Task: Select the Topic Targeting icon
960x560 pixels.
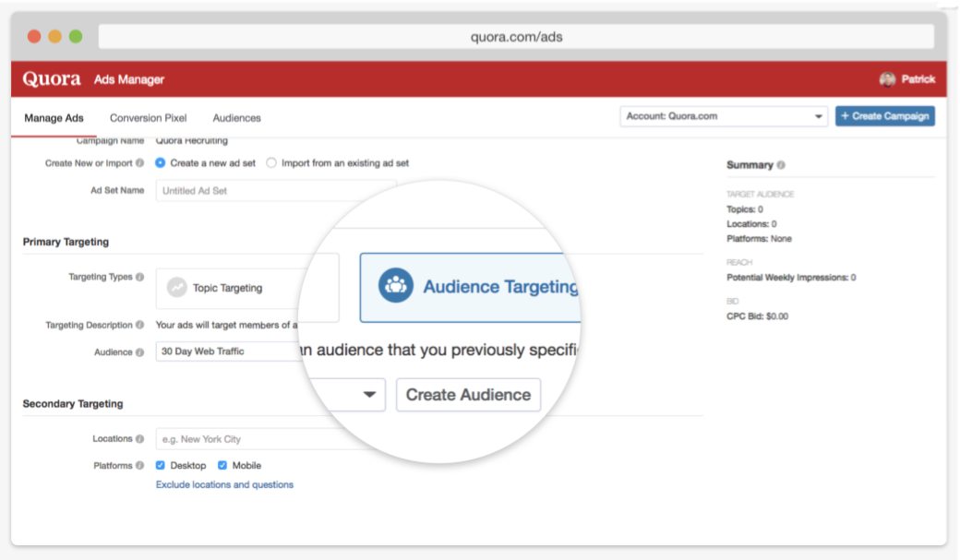Action: pos(179,287)
